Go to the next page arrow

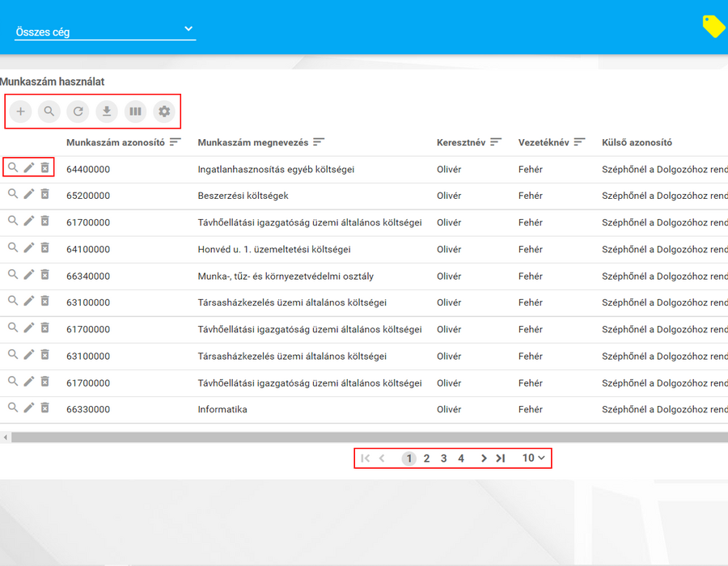click(x=484, y=458)
